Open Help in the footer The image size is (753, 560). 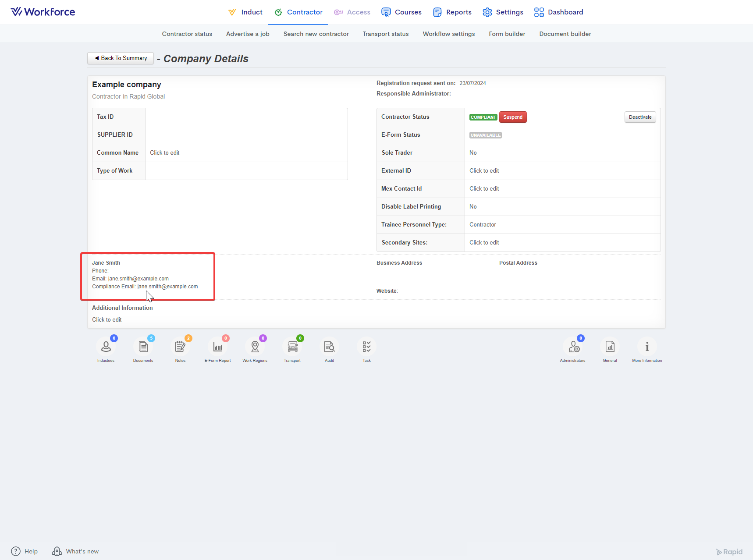[x=25, y=551]
